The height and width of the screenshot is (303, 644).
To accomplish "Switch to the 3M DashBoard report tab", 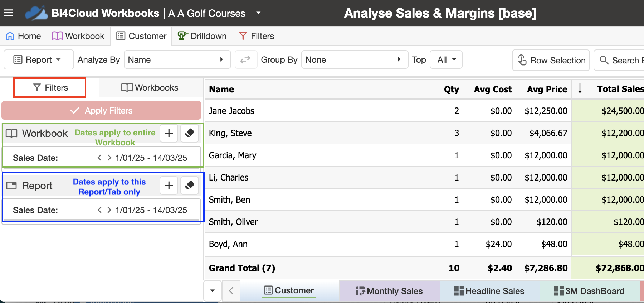I will 589,291.
